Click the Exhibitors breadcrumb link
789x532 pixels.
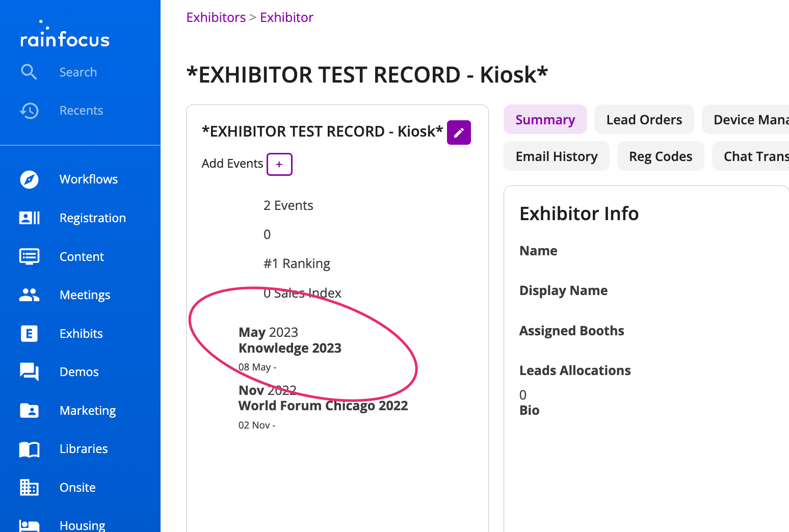tap(216, 17)
